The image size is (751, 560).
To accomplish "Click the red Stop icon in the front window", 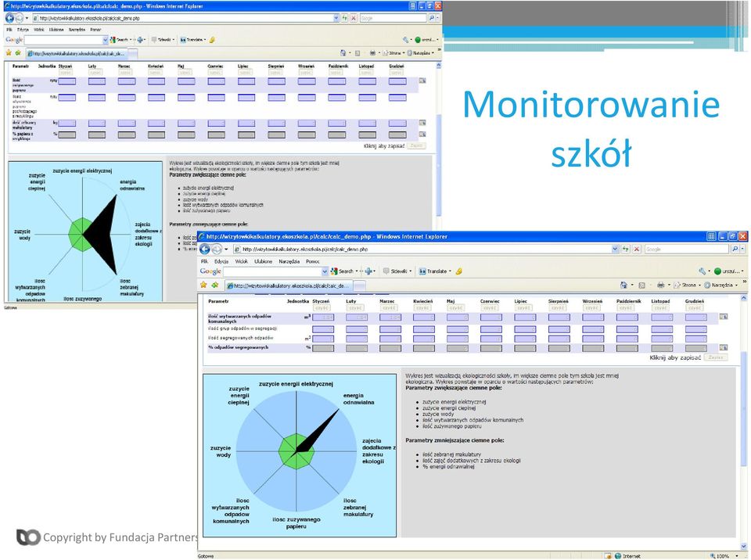I will 637,249.
